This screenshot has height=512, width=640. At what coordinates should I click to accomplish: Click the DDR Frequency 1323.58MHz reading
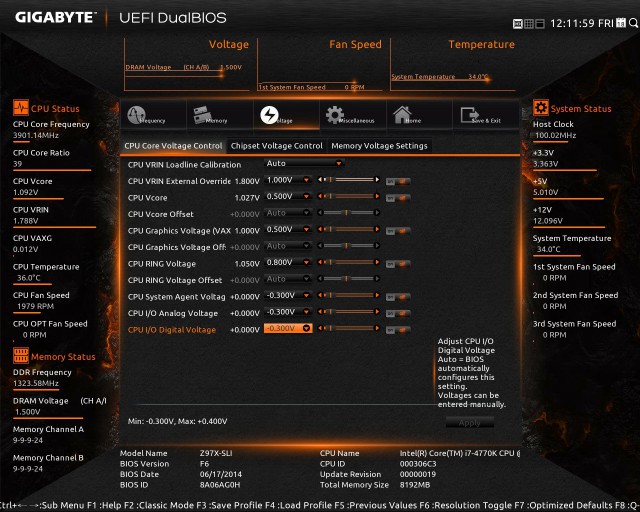36,383
